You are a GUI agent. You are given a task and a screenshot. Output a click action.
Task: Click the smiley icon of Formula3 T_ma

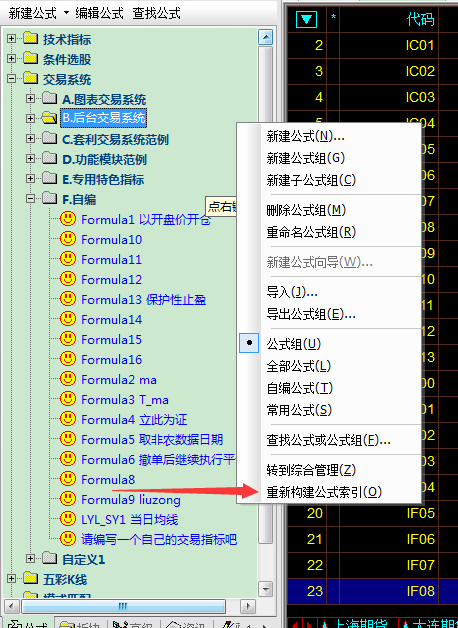68,399
